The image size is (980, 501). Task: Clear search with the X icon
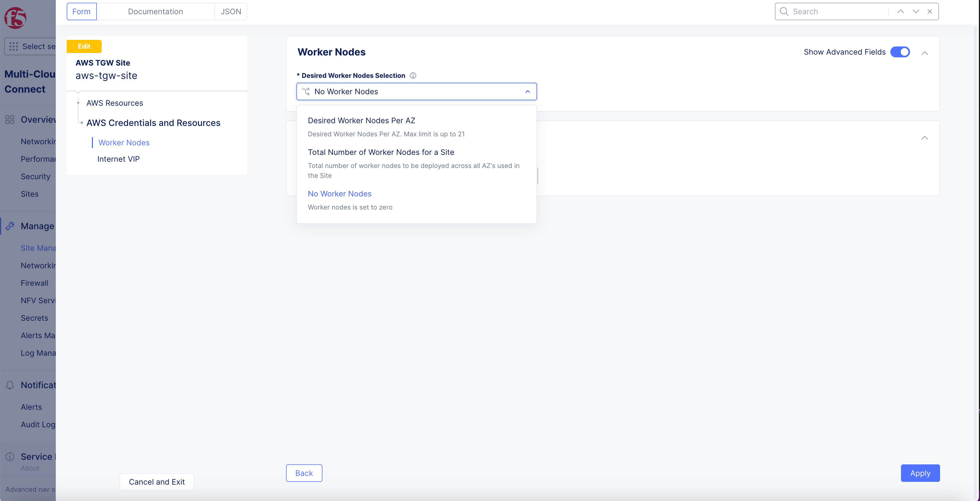click(x=930, y=11)
